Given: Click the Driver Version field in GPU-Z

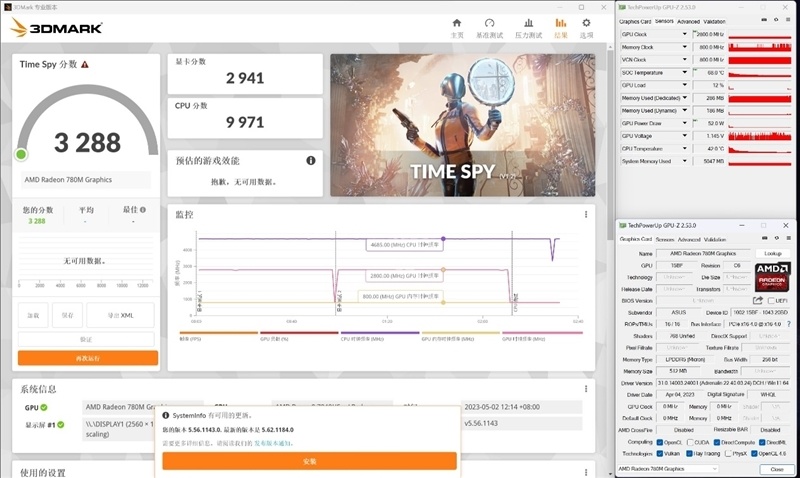Looking at the screenshot, I should pyautogui.click(x=723, y=383).
